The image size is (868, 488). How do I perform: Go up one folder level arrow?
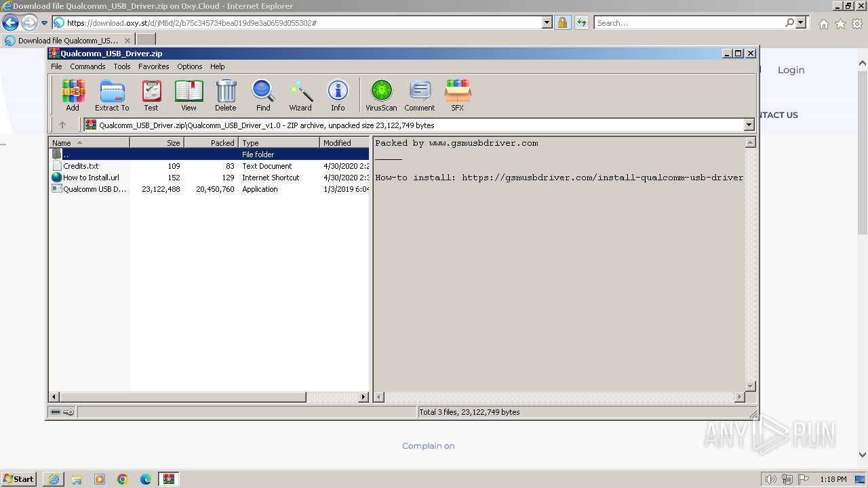coord(62,125)
